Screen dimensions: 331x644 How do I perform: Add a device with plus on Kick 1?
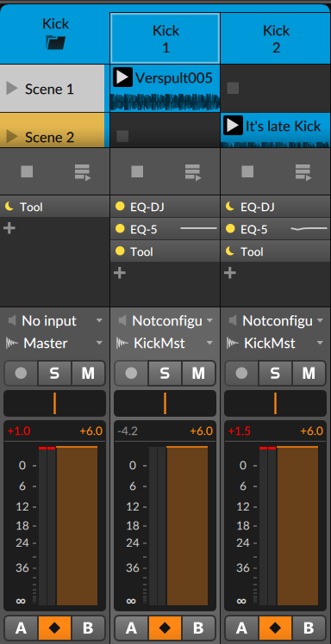pyautogui.click(x=120, y=273)
